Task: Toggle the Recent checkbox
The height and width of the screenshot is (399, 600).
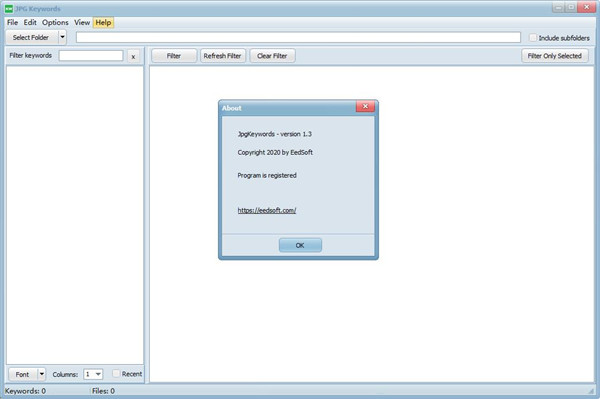Action: tap(116, 373)
